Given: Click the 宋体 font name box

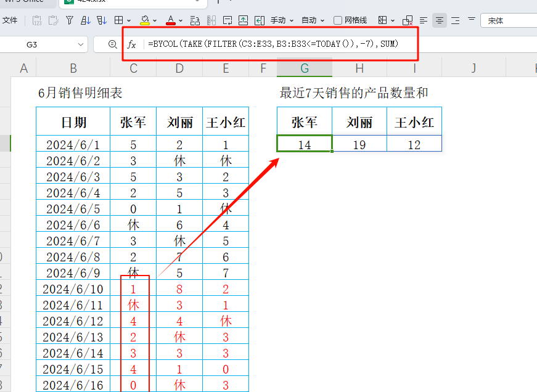Looking at the screenshot, I should point(509,20).
